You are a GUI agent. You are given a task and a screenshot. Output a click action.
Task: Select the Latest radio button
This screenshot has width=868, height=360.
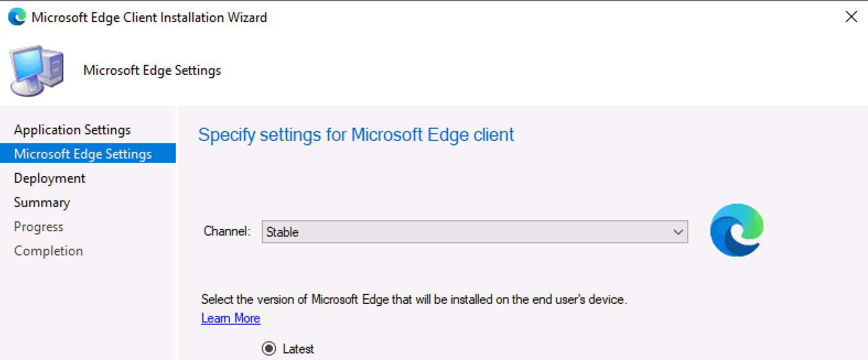pos(269,348)
